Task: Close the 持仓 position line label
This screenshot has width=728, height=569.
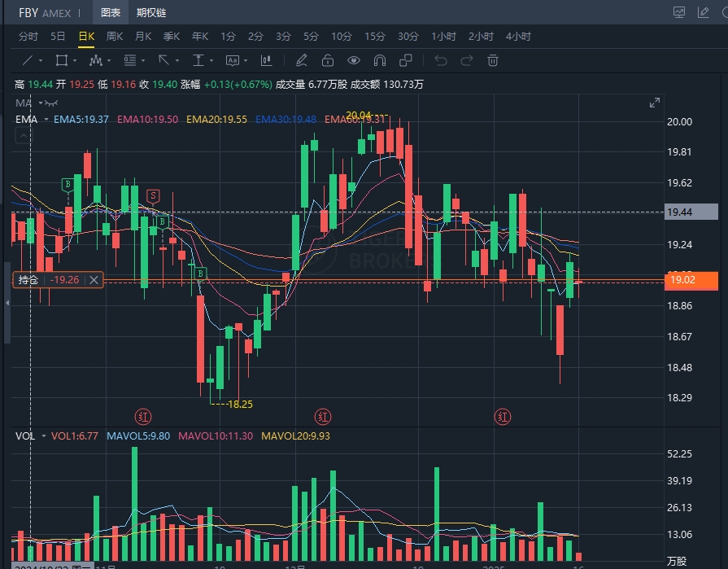Action: [x=94, y=280]
